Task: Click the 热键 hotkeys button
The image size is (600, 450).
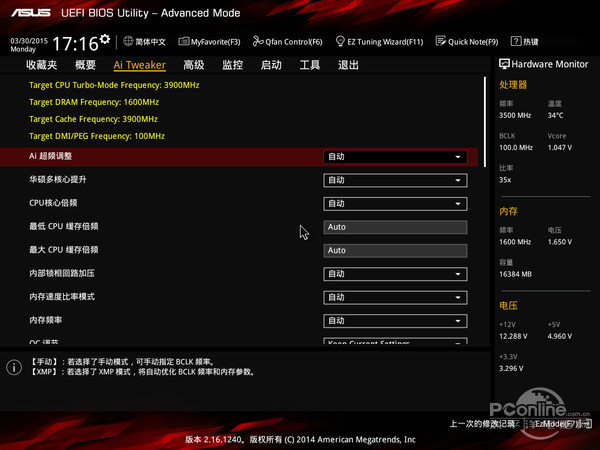Action: tap(530, 41)
